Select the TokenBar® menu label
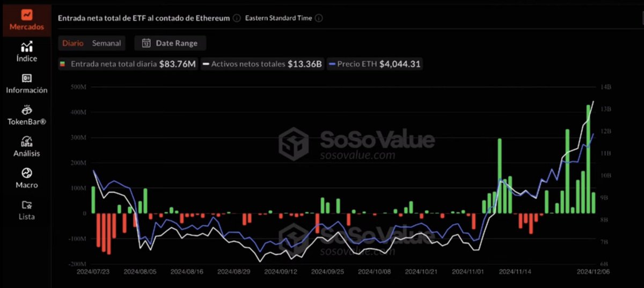Screen dimensions: 644x288 tap(27, 122)
